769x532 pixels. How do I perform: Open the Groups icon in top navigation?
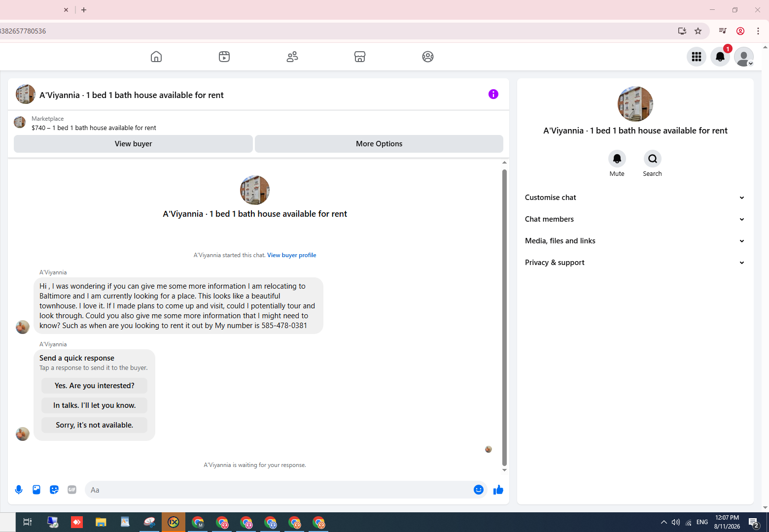(428, 57)
